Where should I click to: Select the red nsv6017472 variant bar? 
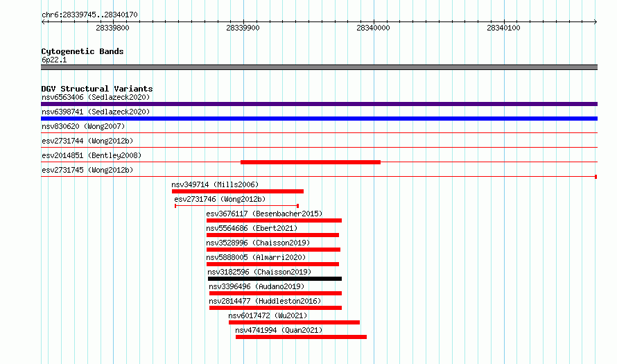[x=295, y=322]
